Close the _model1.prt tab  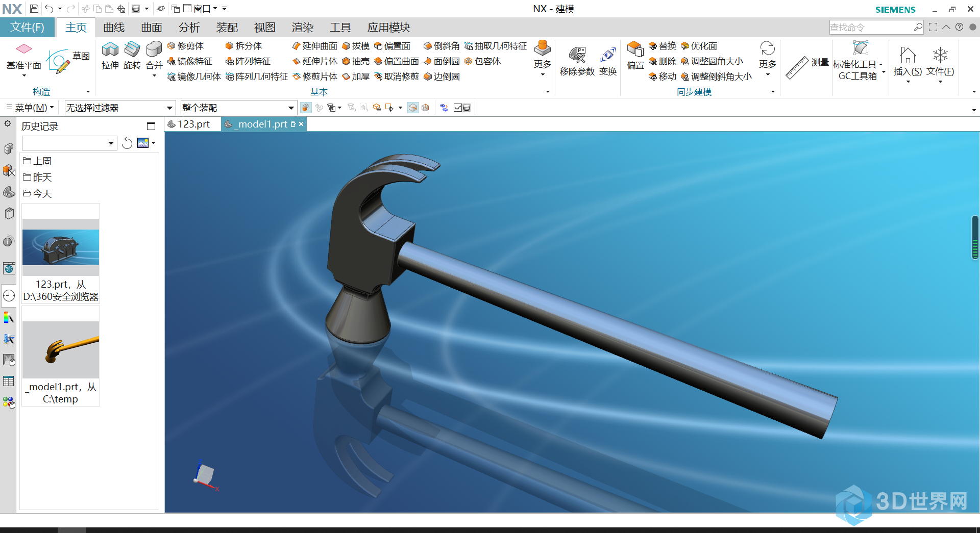[x=301, y=124]
